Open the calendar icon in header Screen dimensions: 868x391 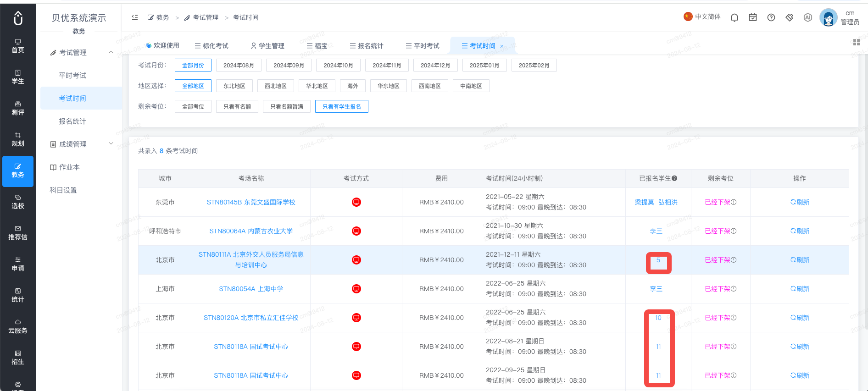coord(753,17)
